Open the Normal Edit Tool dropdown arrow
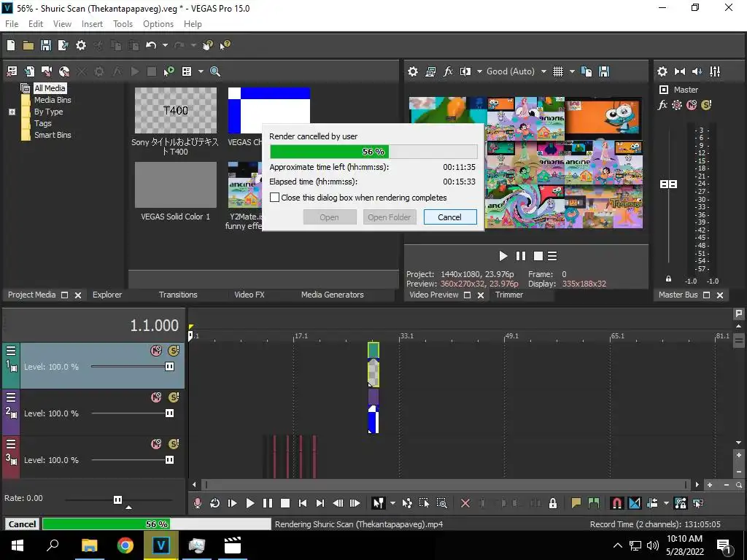 392,503
